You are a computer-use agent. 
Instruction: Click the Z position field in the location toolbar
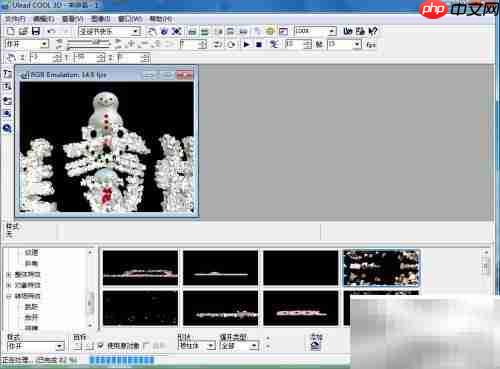point(133,58)
